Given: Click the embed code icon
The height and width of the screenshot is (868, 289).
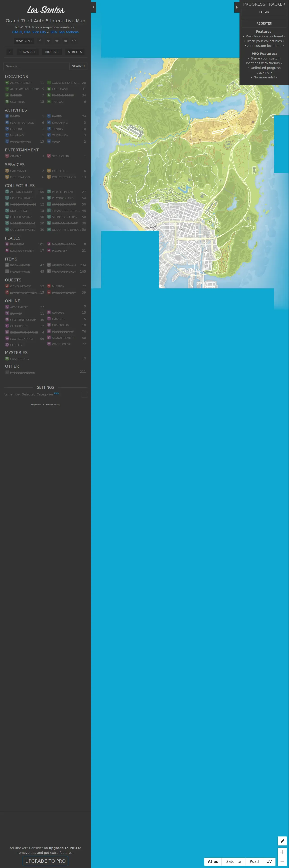Looking at the screenshot, I should point(74,41).
